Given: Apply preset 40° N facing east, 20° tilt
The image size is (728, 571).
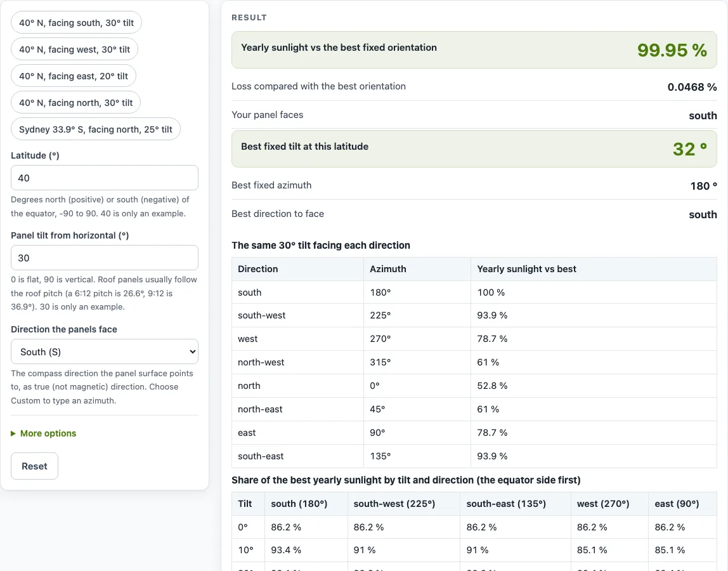Looking at the screenshot, I should pyautogui.click(x=74, y=76).
